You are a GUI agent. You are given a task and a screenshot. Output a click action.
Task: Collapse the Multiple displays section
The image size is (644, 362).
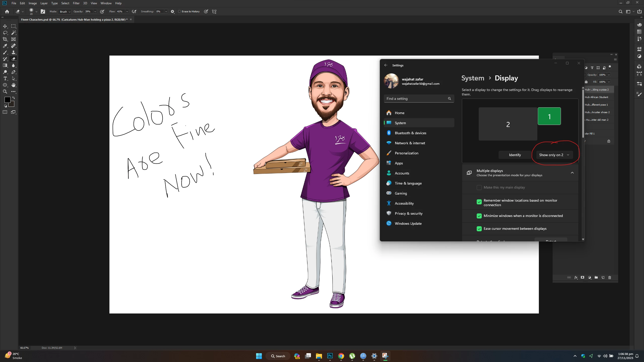572,173
